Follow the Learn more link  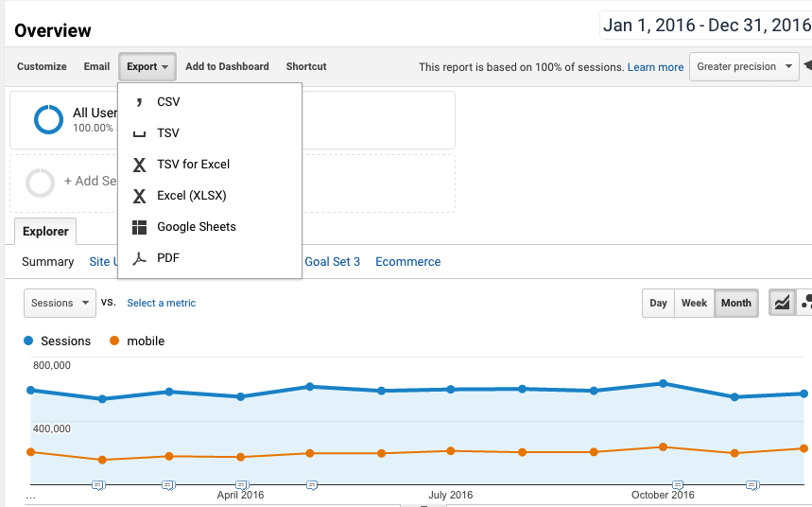(x=655, y=67)
